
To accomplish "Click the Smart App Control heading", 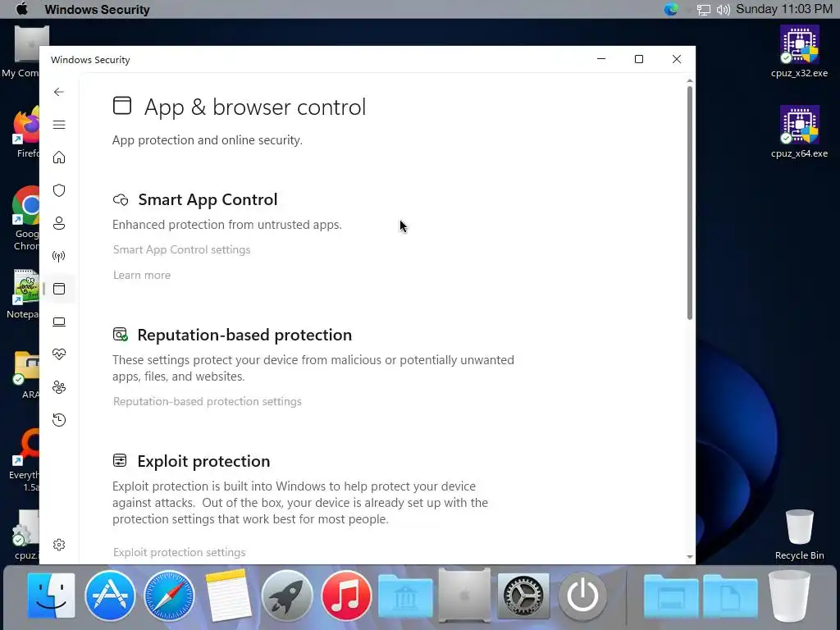I will pyautogui.click(x=208, y=199).
